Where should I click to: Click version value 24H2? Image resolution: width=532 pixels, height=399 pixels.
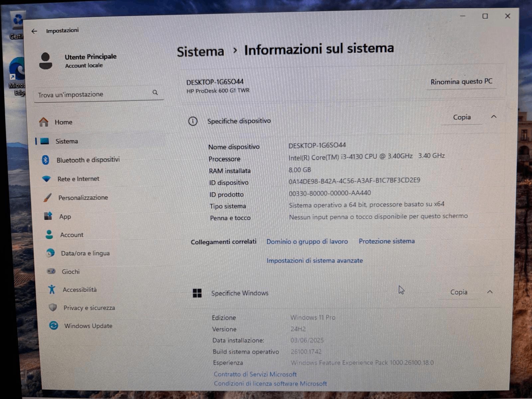coord(298,329)
